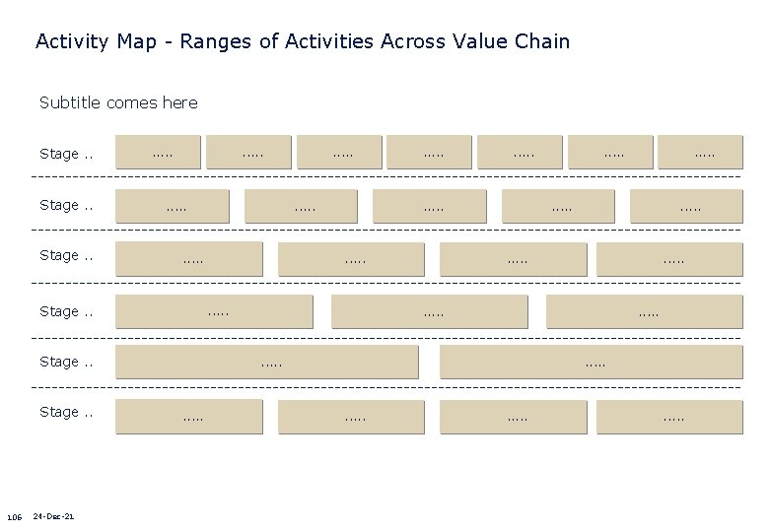Click the Stage label of the three-box row
Viewport: 769px width, 532px height.
click(x=66, y=311)
